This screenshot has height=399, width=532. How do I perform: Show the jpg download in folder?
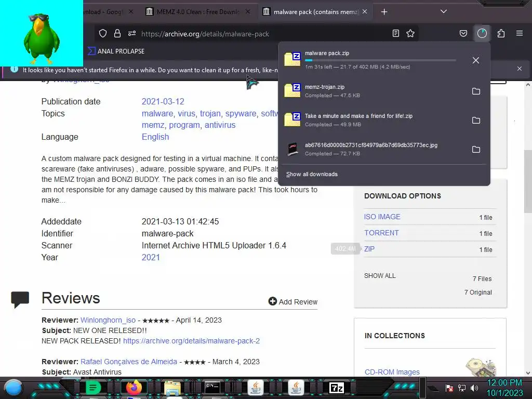(x=476, y=150)
